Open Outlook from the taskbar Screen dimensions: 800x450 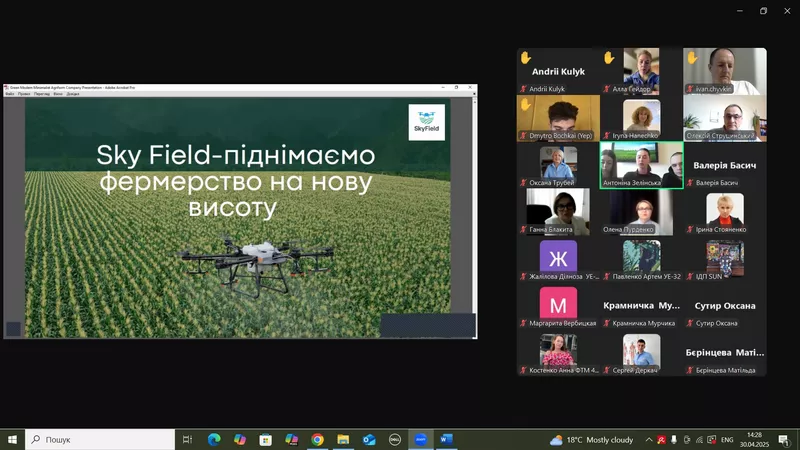[369, 439]
